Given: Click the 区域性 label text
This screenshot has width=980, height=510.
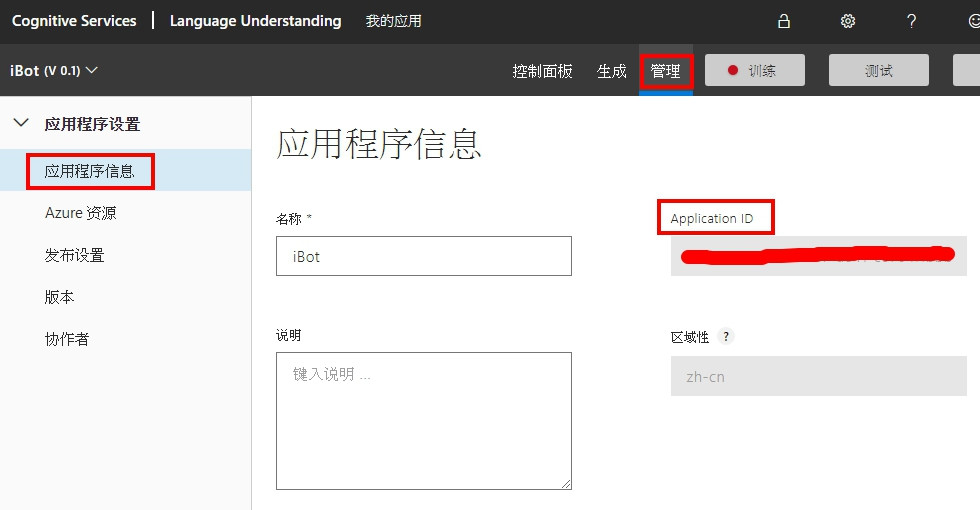Looking at the screenshot, I should [x=690, y=337].
